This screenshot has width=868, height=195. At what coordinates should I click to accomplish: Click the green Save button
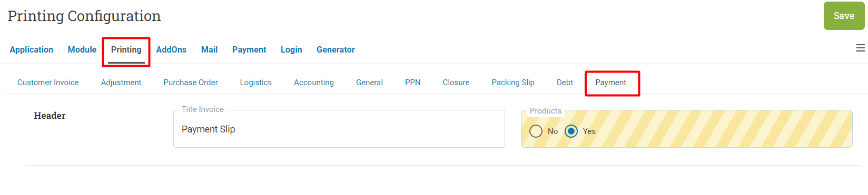tap(844, 16)
